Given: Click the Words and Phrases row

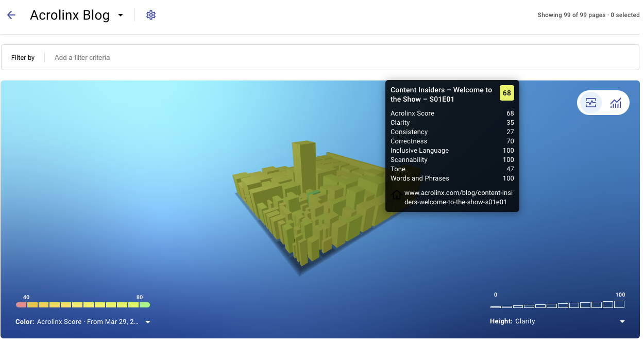Looking at the screenshot, I should pos(452,178).
